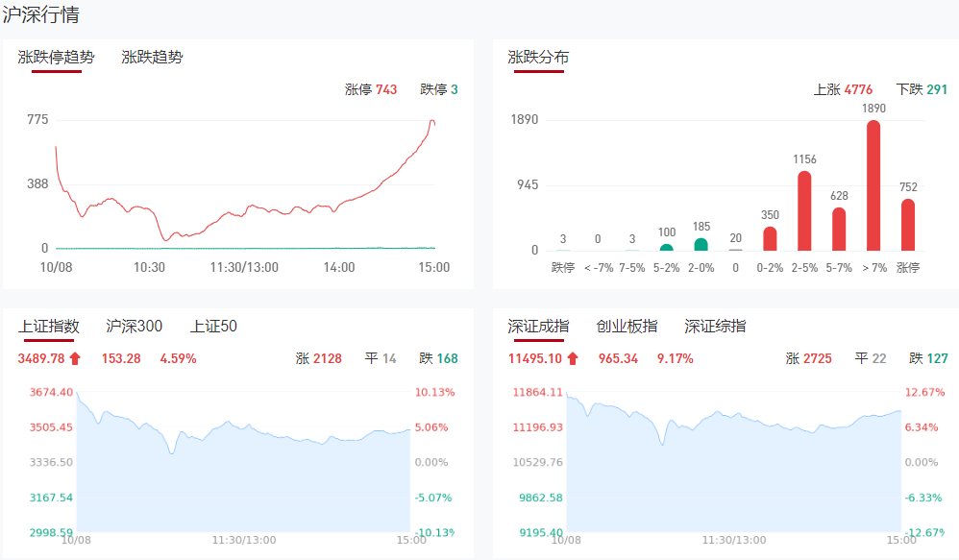959x560 pixels.
Task: Click the 涨停 743 count label
Action: point(371,90)
